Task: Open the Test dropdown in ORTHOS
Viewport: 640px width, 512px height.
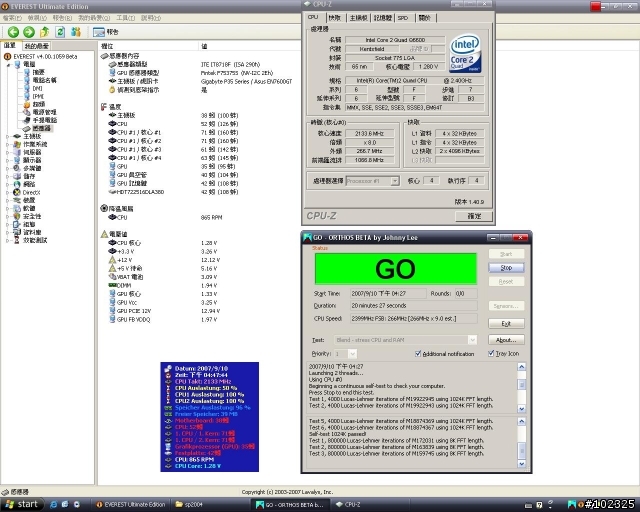Action: tap(472, 340)
